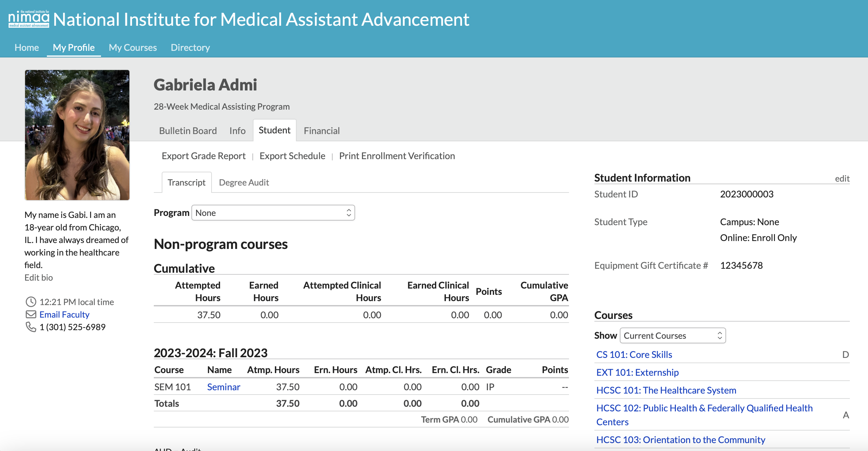Click the Email Faculty link
Screen dimensions: 868x451
coord(64,314)
